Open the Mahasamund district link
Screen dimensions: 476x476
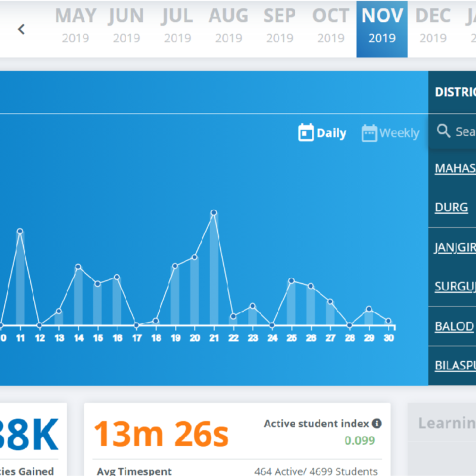point(455,168)
